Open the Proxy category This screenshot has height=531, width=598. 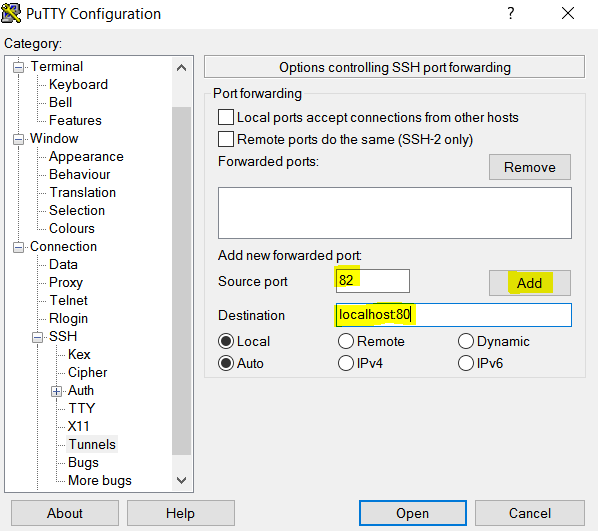coord(66,282)
